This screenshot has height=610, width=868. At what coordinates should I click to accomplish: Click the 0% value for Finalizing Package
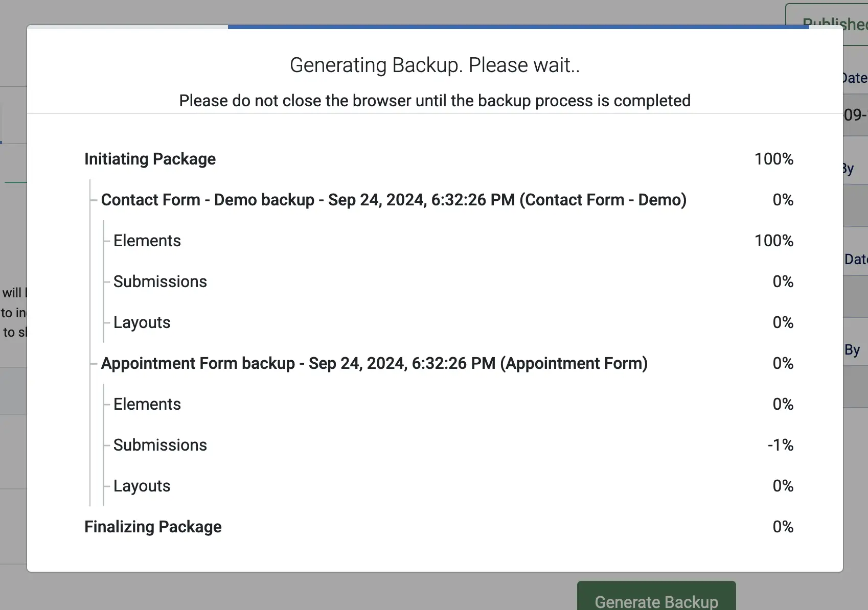click(783, 527)
